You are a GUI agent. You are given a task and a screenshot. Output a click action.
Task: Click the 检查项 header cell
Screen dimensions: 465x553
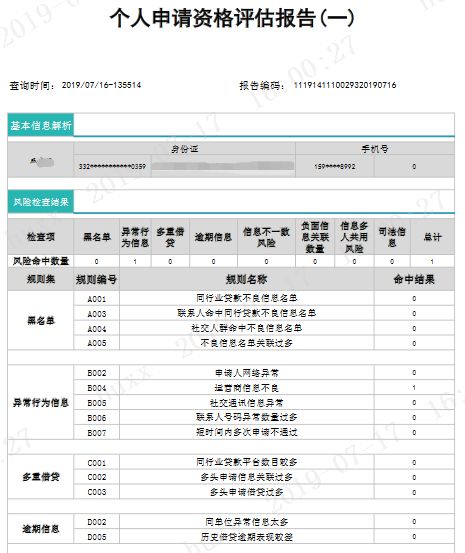click(x=41, y=237)
